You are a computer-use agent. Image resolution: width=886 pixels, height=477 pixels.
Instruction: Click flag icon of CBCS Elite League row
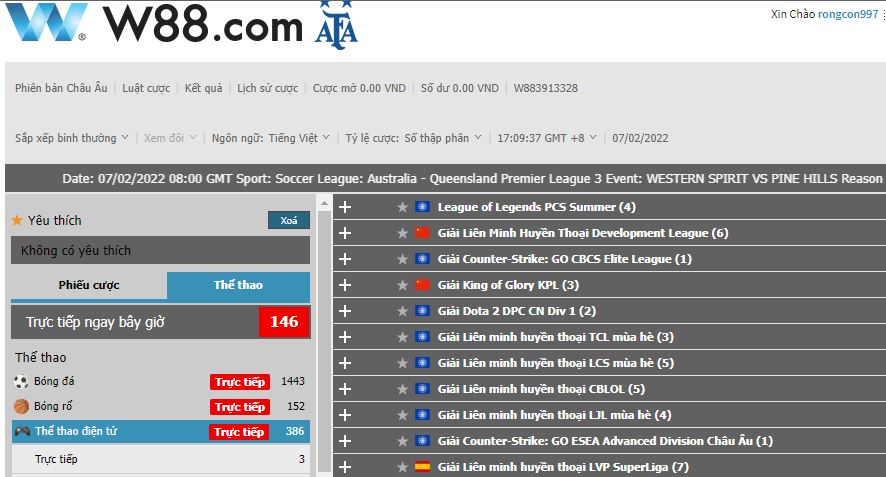pyautogui.click(x=422, y=259)
